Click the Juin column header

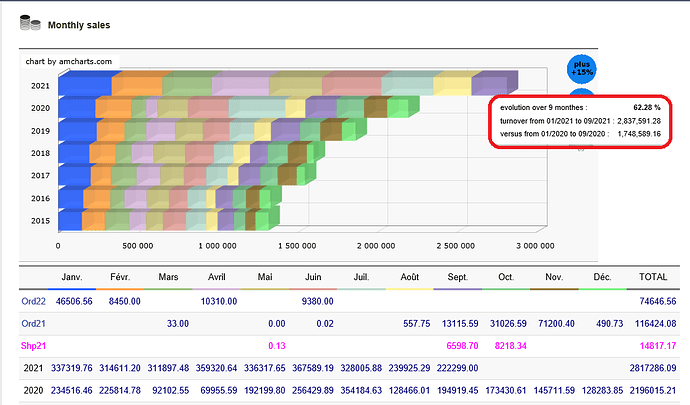[313, 277]
